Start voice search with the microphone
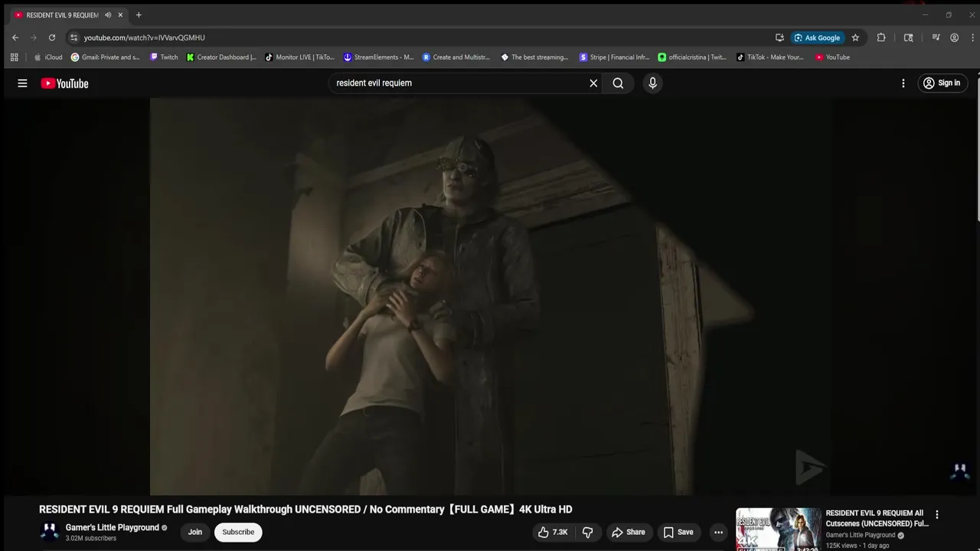Screen dimensions: 980x551 652,83
